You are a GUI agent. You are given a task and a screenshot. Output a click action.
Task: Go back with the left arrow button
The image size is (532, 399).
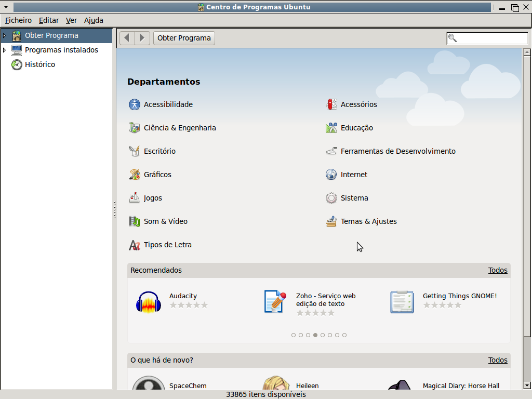[127, 38]
